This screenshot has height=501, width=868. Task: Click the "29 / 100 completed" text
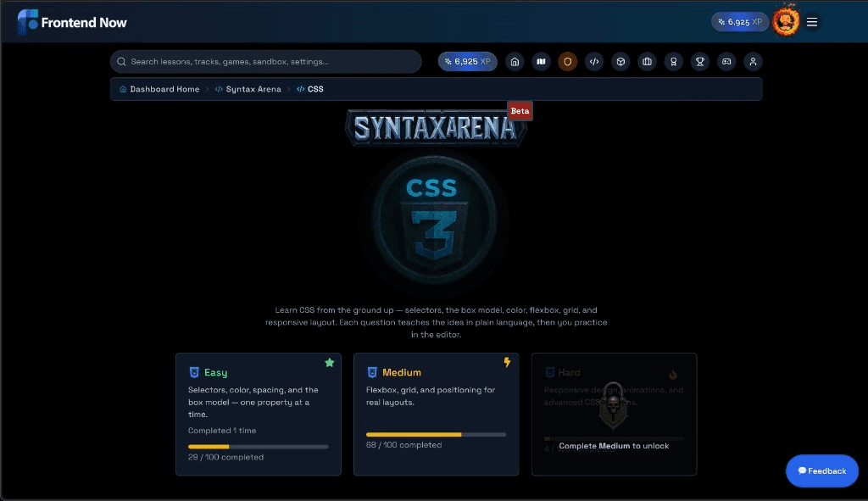(225, 457)
